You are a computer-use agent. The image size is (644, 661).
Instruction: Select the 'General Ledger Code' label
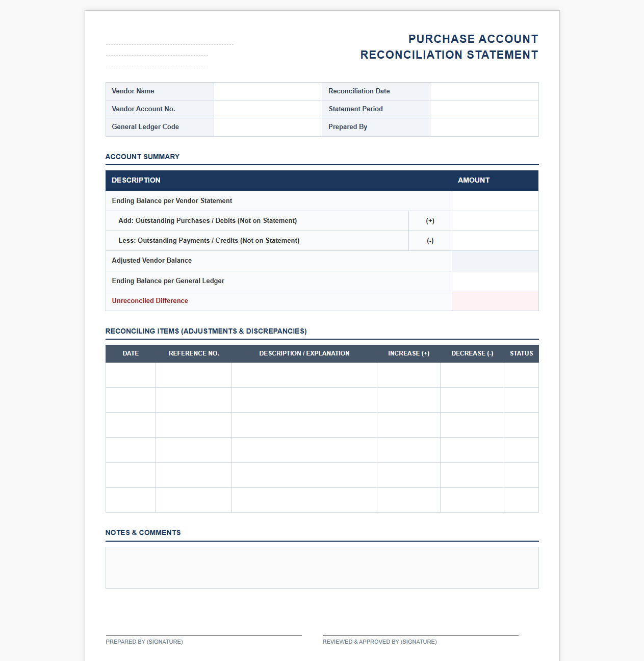(x=145, y=126)
